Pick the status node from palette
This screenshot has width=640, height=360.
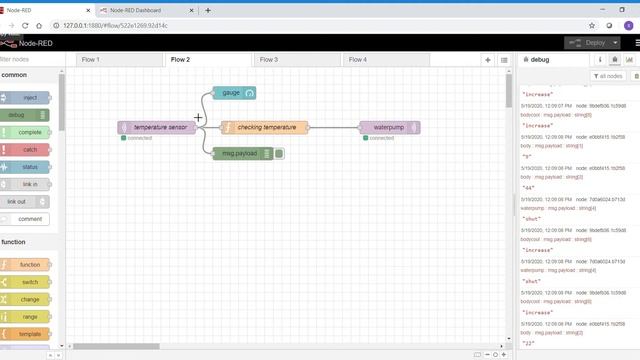[x=25, y=167]
